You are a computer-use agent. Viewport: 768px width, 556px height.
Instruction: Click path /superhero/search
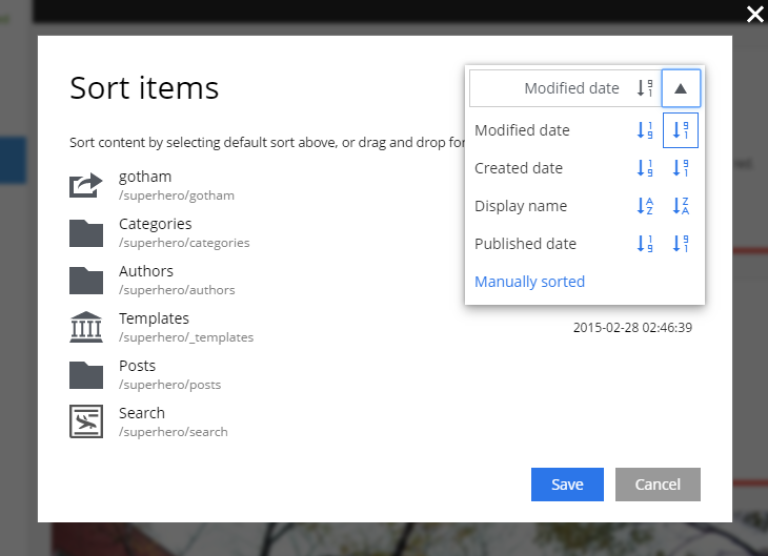click(173, 432)
